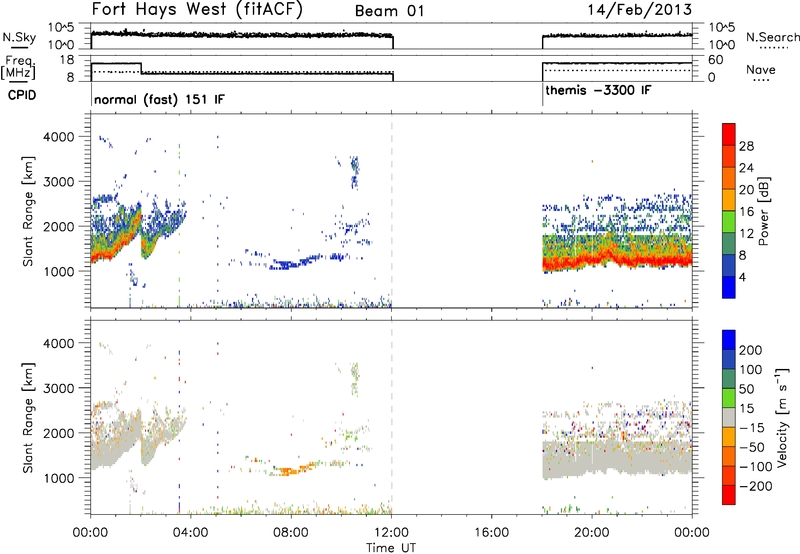
Task: Click the 'Fort Hays West (fitACF)' title
Action: 197,10
